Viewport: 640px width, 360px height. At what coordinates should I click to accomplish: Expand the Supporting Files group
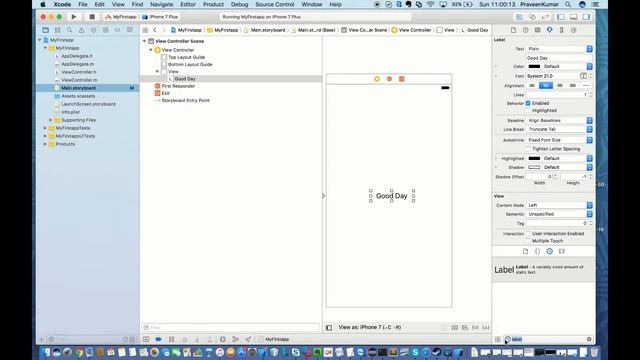click(51, 120)
